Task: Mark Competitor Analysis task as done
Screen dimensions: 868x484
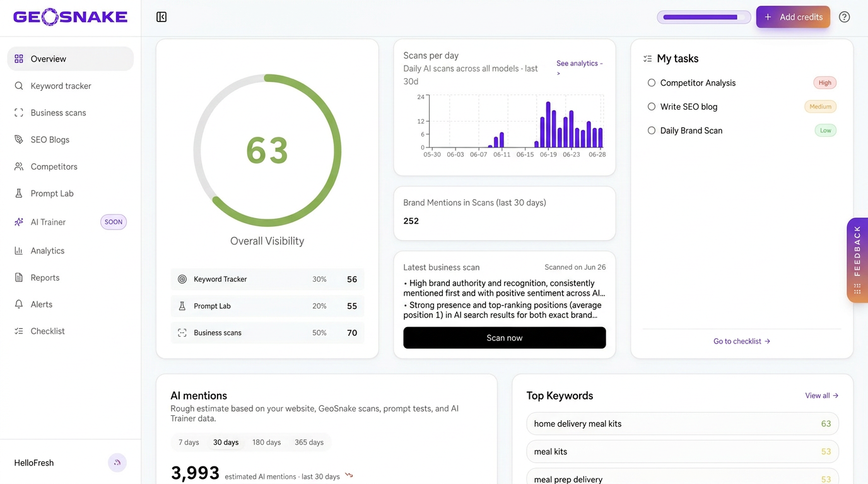Action: tap(652, 83)
